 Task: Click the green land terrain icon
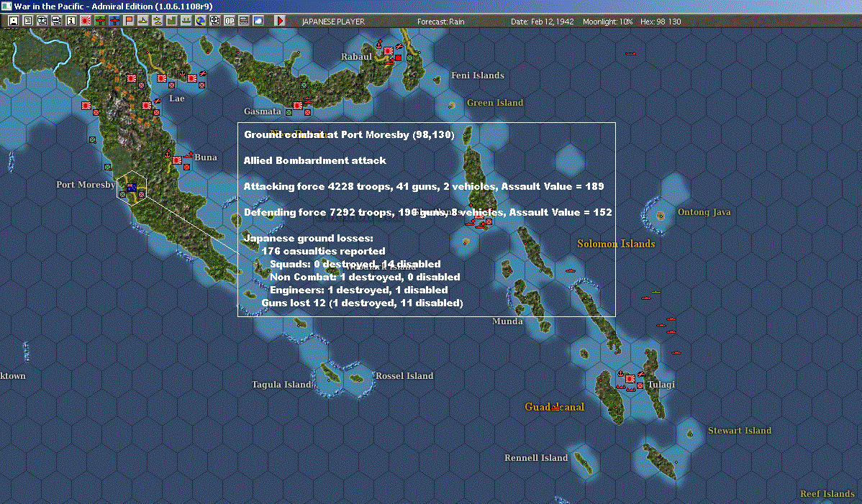point(171,21)
